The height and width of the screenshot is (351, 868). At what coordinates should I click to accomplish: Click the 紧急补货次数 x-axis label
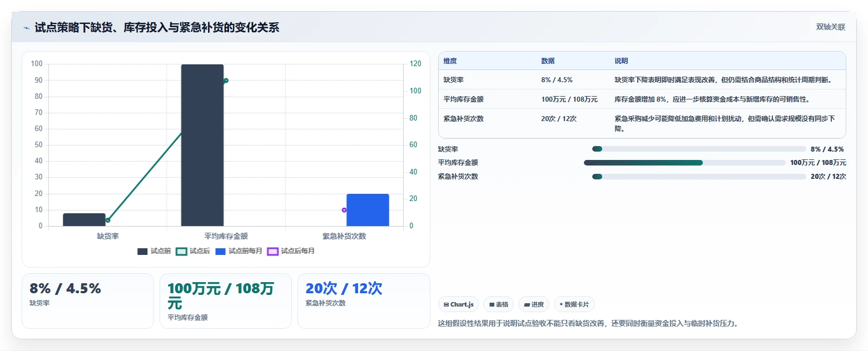[x=344, y=236]
